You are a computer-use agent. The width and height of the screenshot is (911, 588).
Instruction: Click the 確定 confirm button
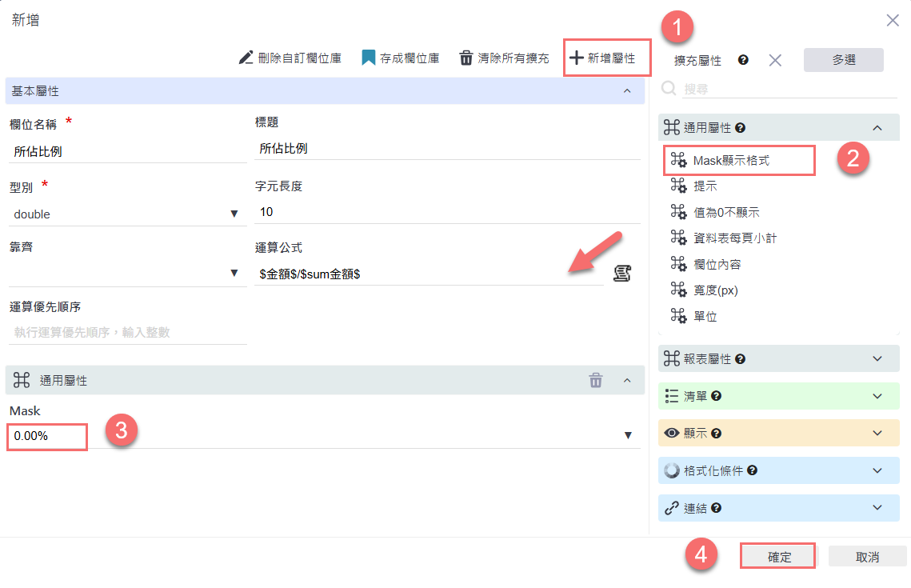coord(778,557)
